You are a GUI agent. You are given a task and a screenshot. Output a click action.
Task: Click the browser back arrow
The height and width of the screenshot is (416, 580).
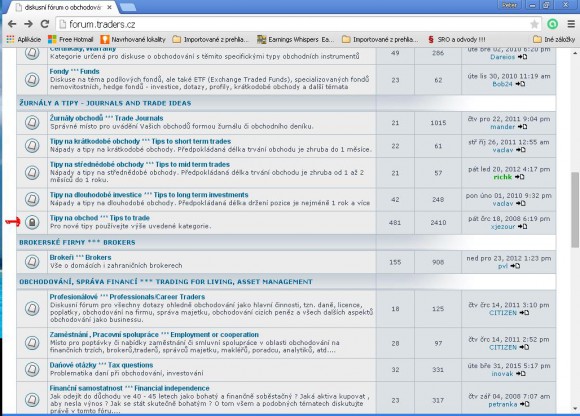point(12,24)
